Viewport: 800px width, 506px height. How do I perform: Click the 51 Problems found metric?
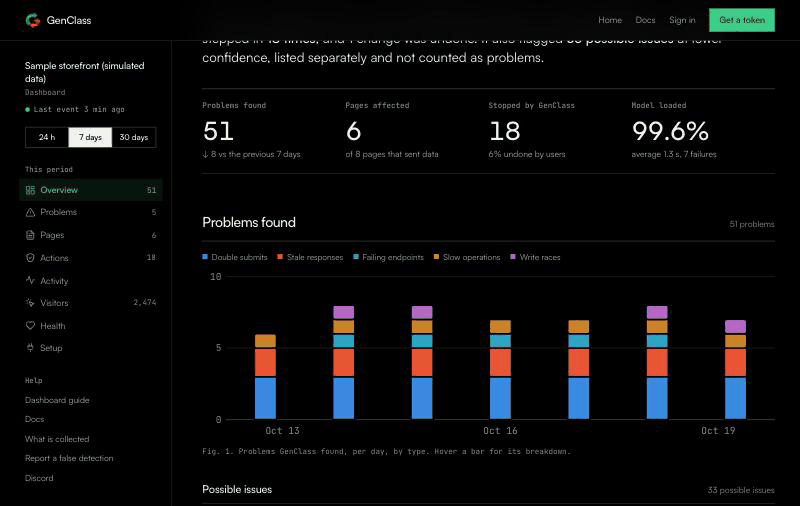click(x=218, y=131)
